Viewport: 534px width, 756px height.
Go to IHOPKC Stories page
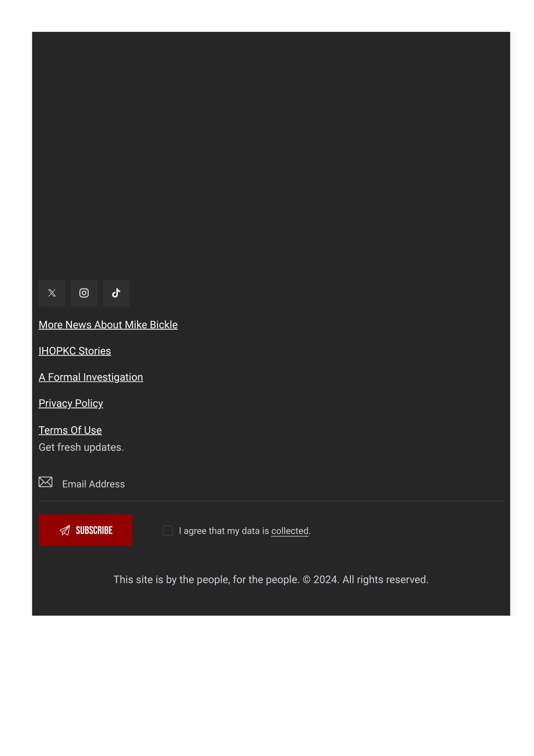(75, 351)
